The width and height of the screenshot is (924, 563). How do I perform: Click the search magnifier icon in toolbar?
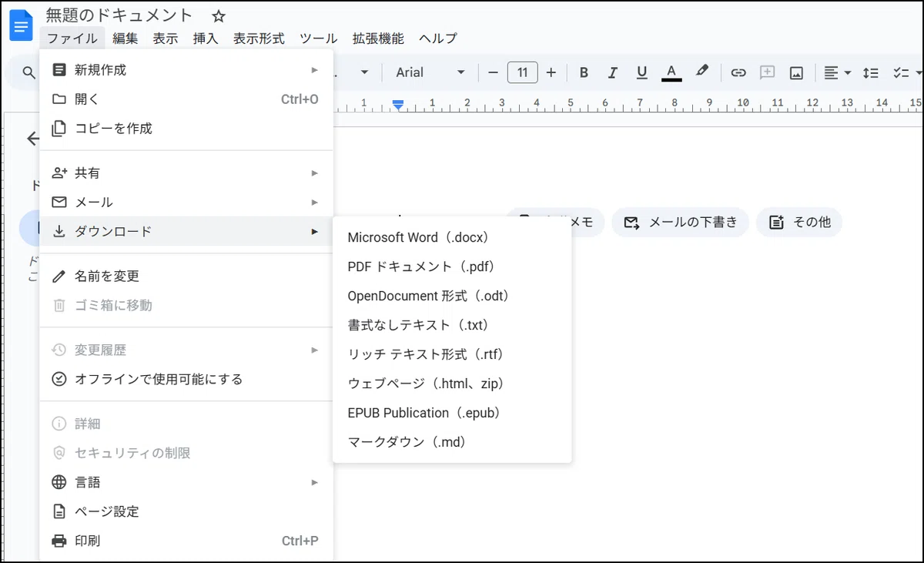click(28, 72)
